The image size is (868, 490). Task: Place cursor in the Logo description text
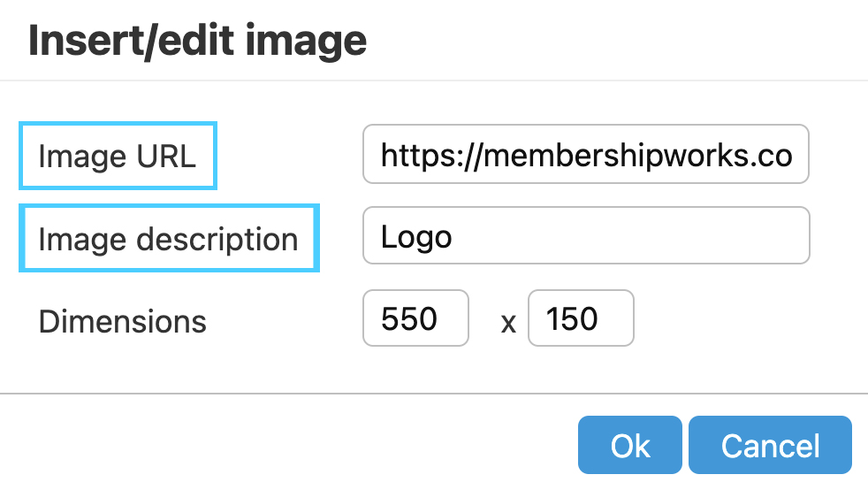pos(416,236)
